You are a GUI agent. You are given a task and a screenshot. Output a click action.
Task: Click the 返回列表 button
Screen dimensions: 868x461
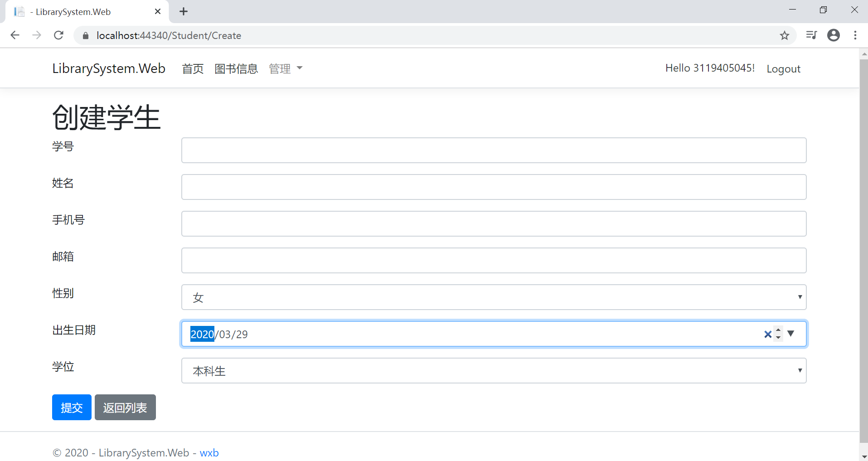tap(125, 407)
